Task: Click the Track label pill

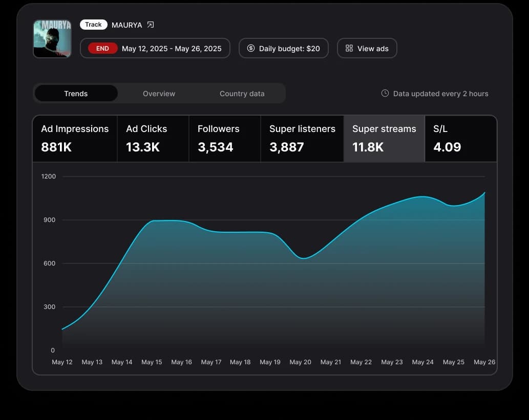Action: pos(93,24)
